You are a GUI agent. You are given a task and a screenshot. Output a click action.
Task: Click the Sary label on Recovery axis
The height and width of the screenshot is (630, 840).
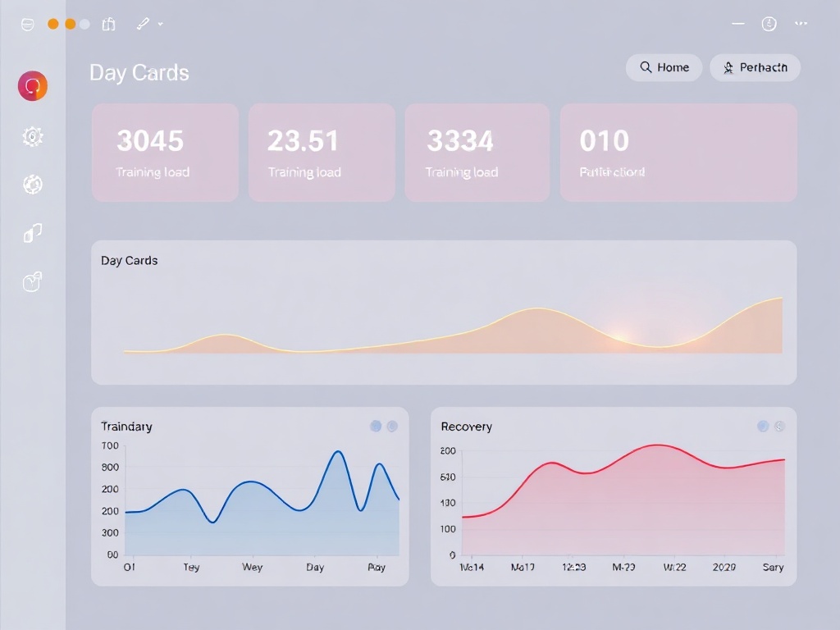pos(773,568)
